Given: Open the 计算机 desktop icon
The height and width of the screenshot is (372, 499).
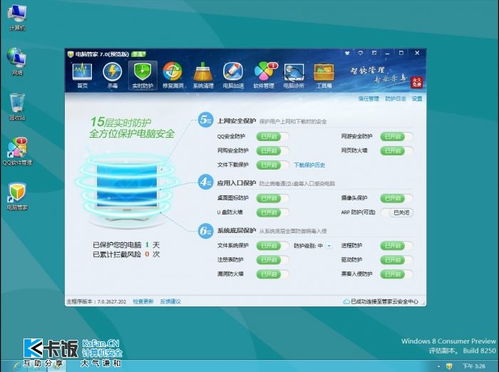Looking at the screenshot, I should 17,18.
